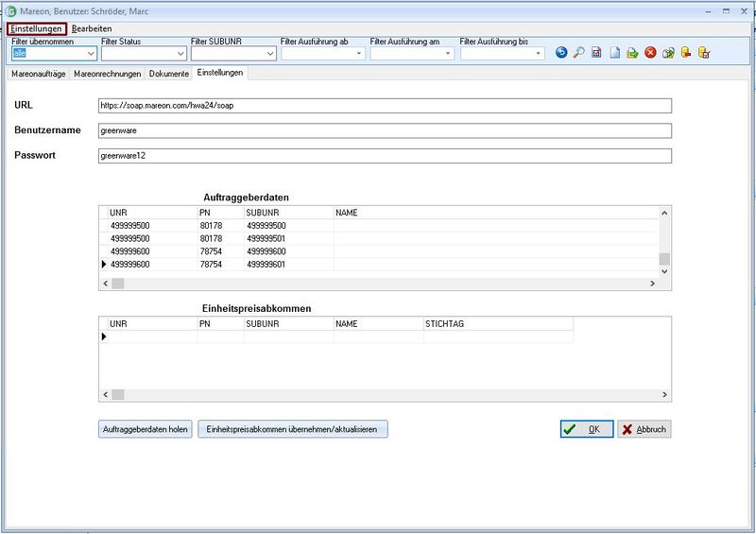Screen dimensions: 756x534
Task: Open the Filter Ausführung bis date picker
Action: 538,54
